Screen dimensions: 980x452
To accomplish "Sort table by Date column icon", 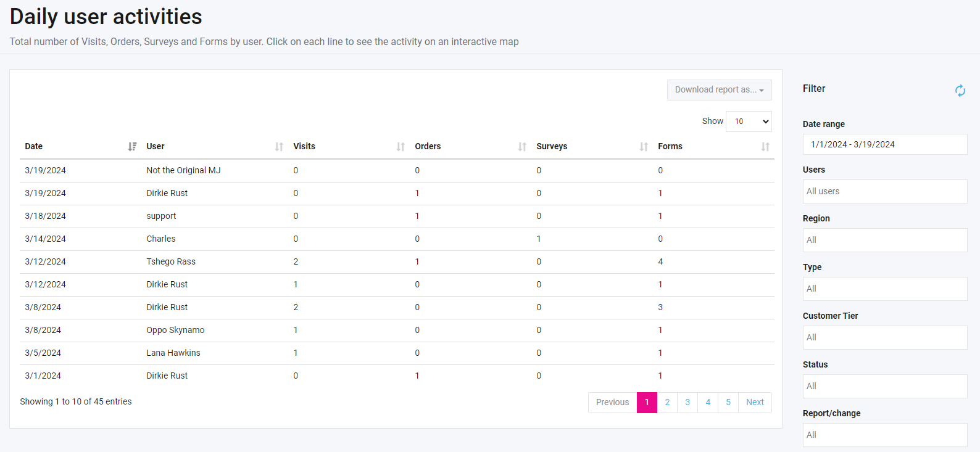I will pos(132,147).
